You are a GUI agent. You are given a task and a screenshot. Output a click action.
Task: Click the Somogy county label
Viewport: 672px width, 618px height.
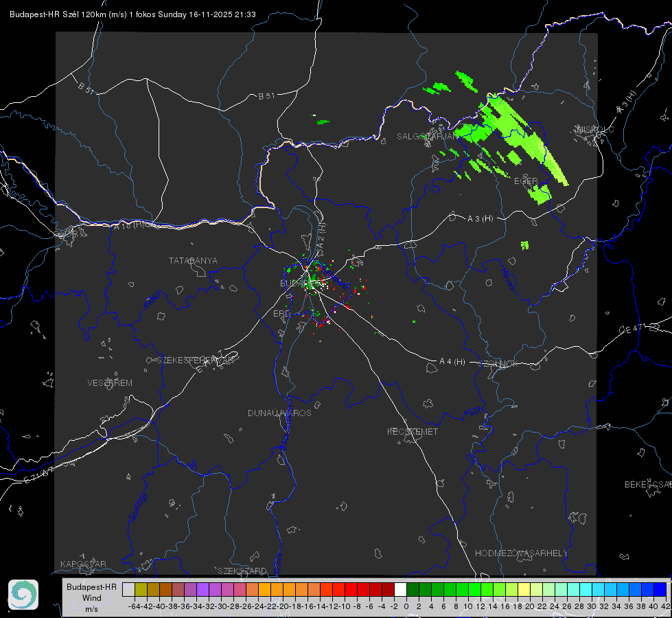(138, 507)
